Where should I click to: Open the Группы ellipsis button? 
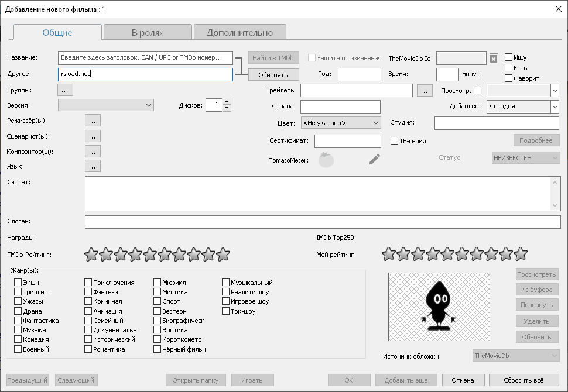tap(65, 90)
